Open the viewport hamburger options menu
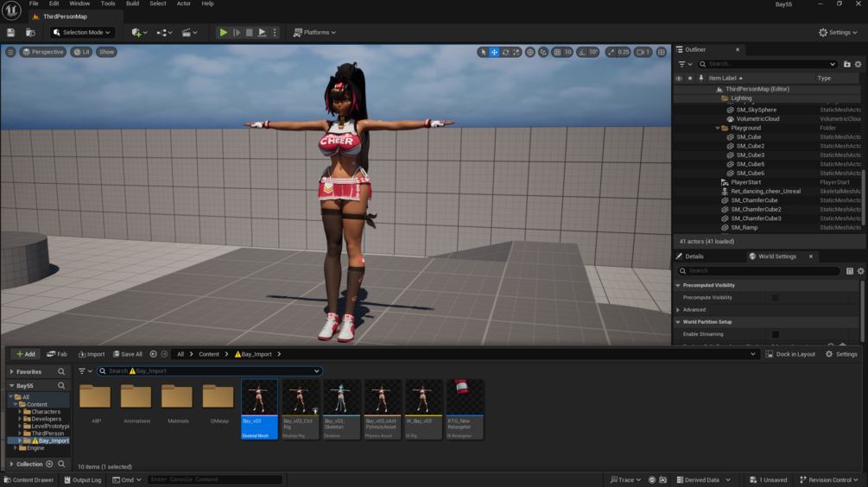The width and height of the screenshot is (868, 487). pos(10,52)
